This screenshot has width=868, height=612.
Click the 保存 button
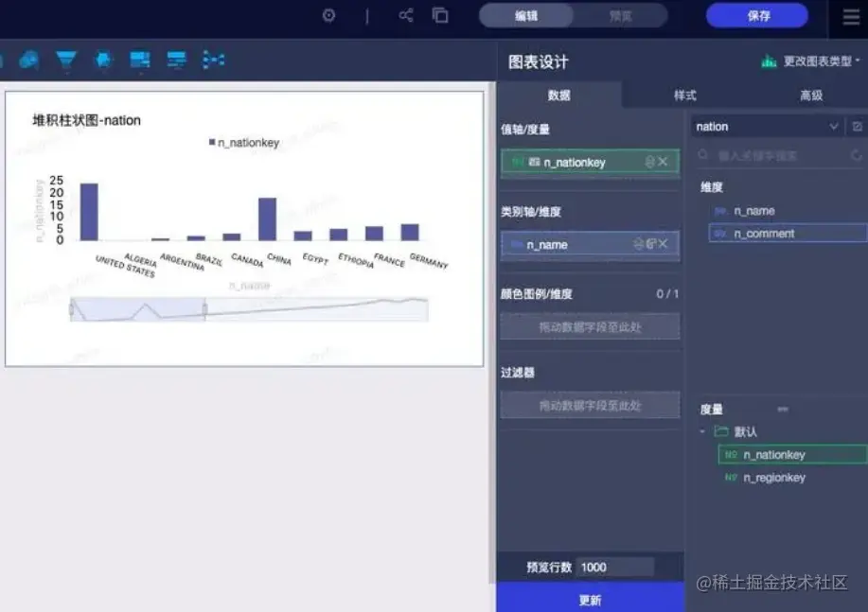click(757, 16)
